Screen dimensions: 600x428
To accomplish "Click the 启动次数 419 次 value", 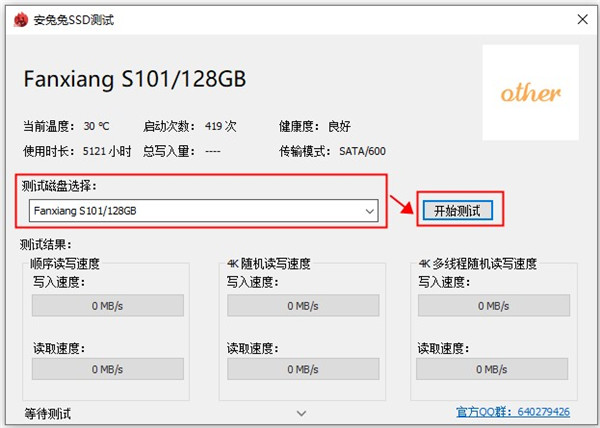I will point(220,126).
